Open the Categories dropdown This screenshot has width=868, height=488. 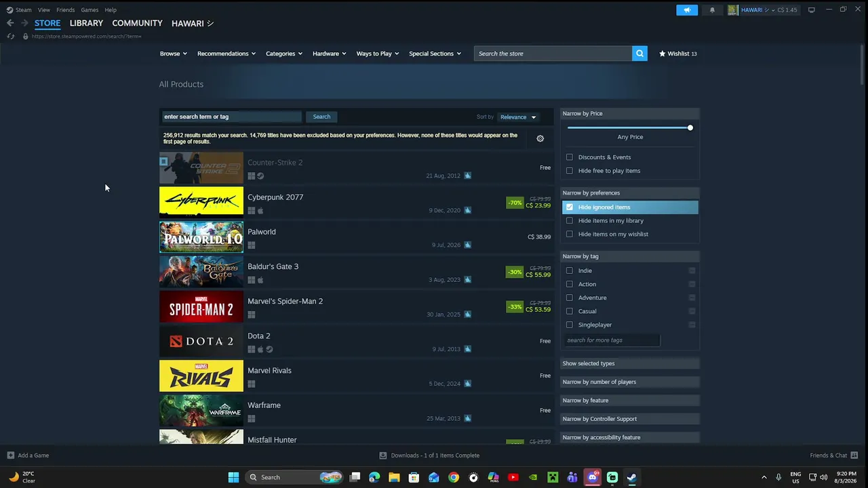pos(284,54)
